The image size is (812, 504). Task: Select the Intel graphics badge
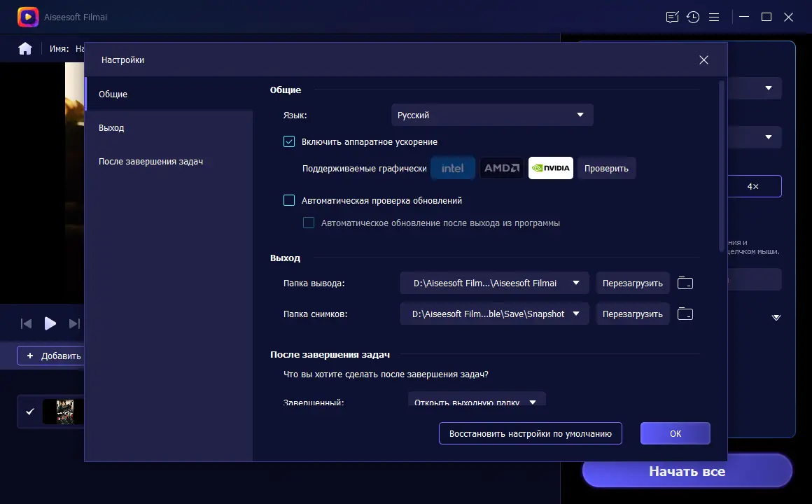453,168
